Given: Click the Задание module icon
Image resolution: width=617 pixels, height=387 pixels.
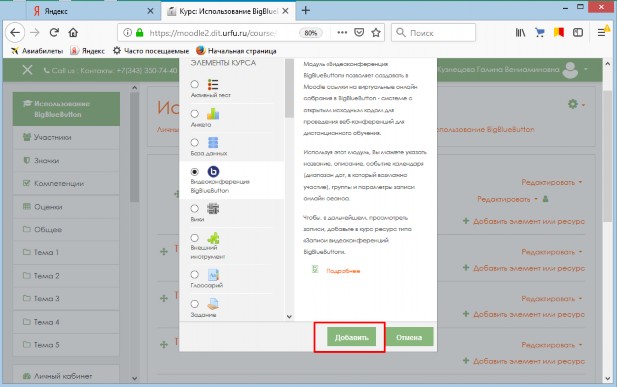Looking at the screenshot, I should pos(213,304).
